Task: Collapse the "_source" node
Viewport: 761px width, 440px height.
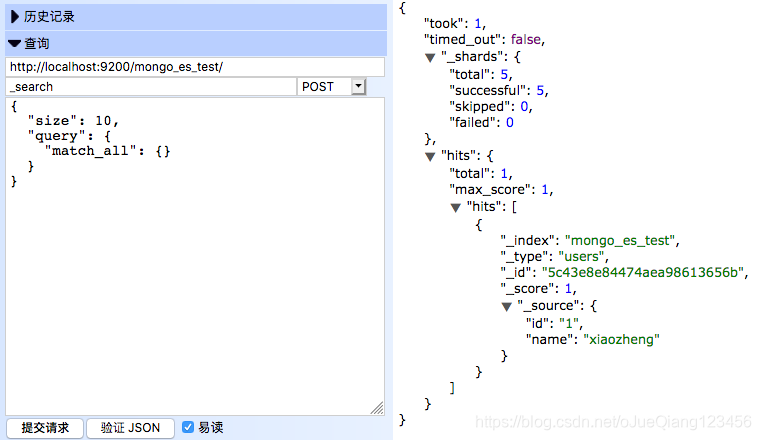Action: [507, 307]
